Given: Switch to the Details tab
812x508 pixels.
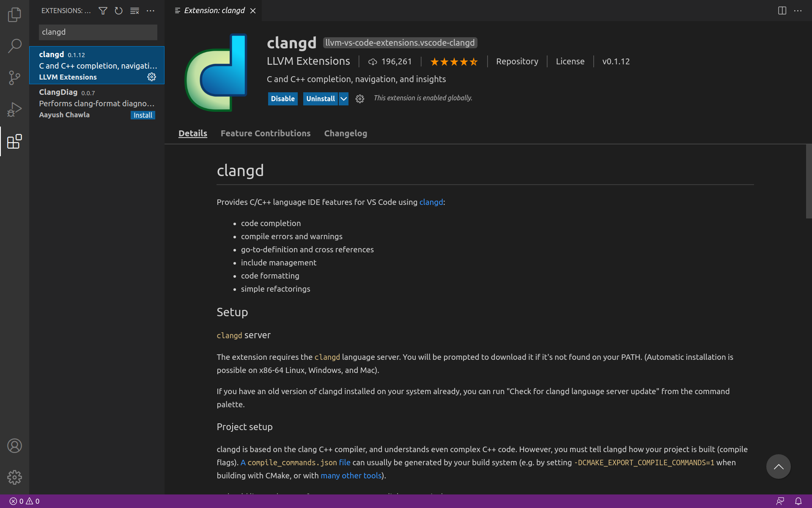Looking at the screenshot, I should [193, 133].
